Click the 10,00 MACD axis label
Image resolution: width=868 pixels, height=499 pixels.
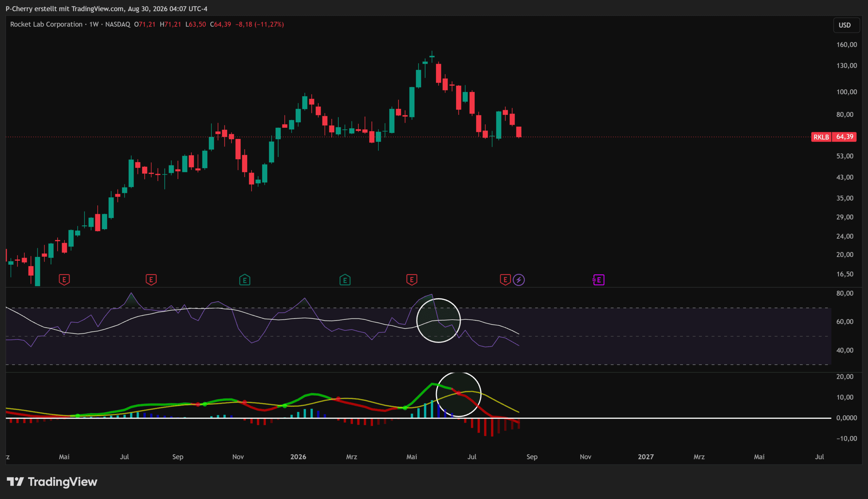(845, 397)
